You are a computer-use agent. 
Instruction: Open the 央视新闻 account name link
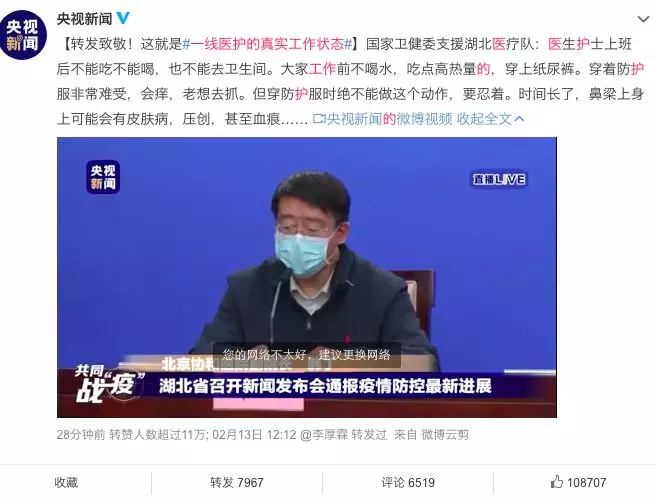84,19
